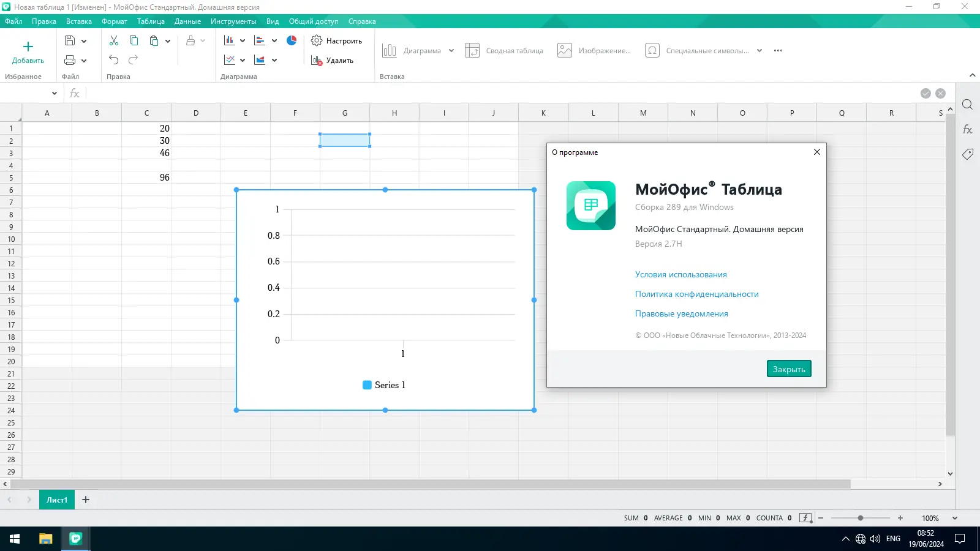
Task: Open the Правовые уведомления link
Action: [x=682, y=314]
